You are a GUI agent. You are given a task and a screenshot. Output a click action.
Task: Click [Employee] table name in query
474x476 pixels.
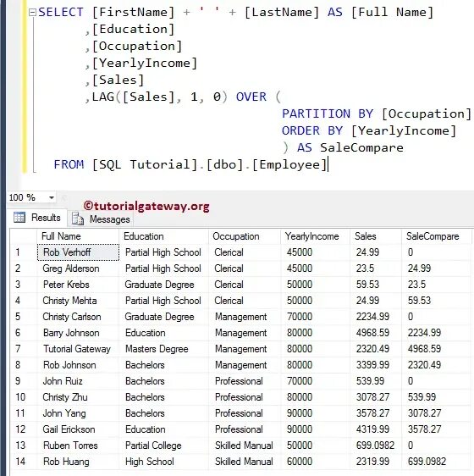[x=289, y=164]
